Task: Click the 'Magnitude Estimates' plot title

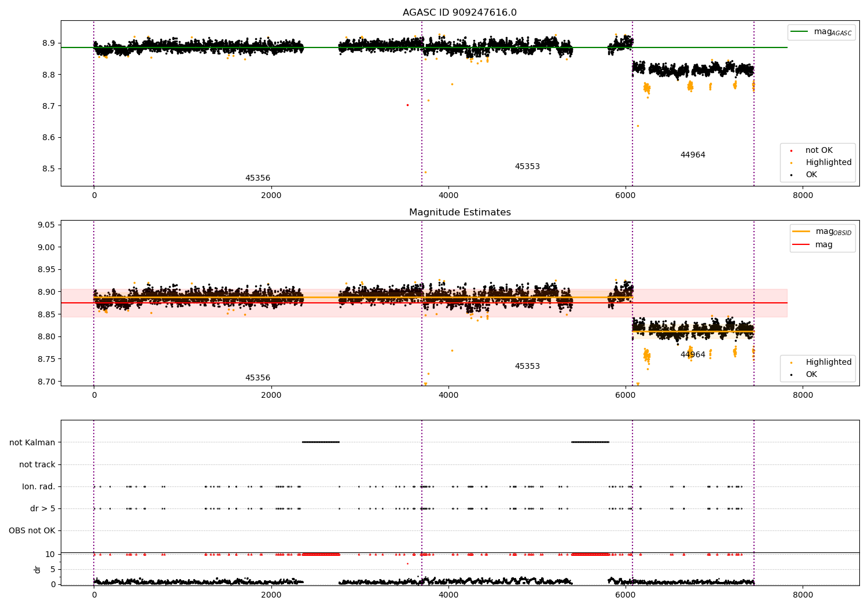Action: point(459,213)
